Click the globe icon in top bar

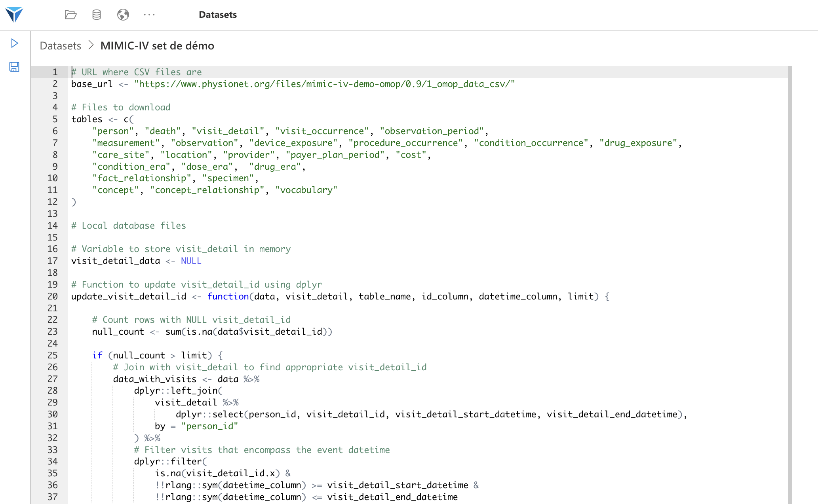click(x=123, y=15)
